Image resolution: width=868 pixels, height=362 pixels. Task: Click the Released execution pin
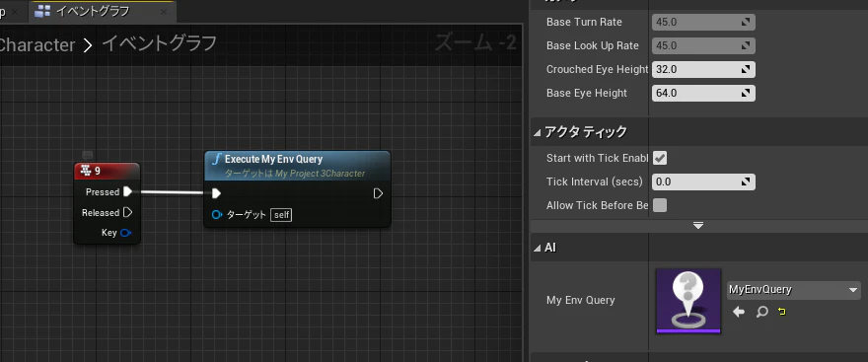pos(128,212)
